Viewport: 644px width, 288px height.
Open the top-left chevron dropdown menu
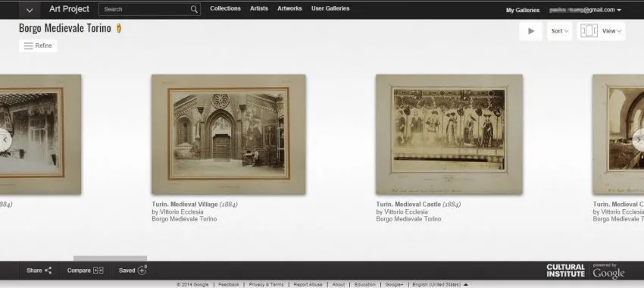tap(29, 10)
